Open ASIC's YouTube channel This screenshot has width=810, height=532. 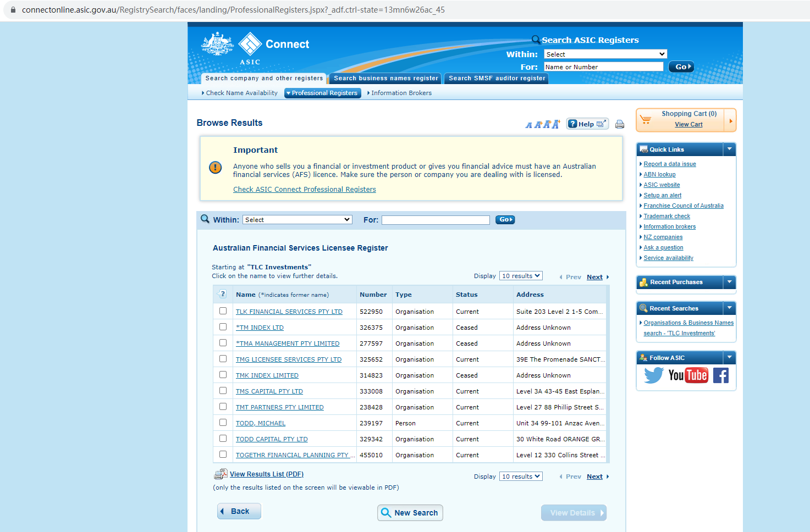(688, 375)
